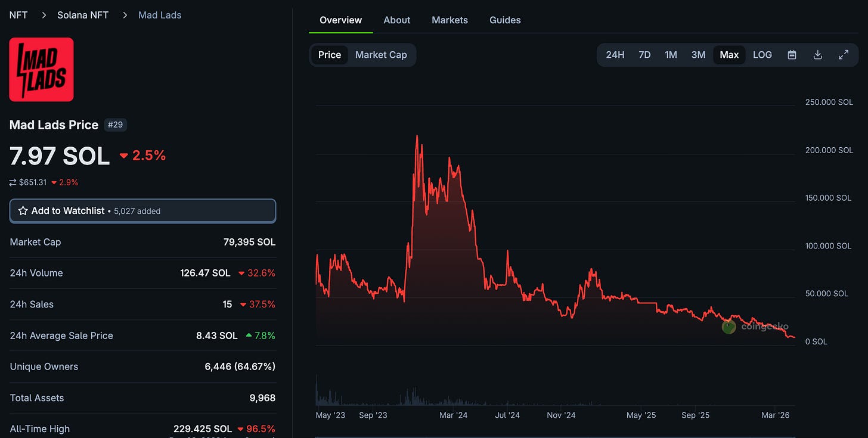Select the Market Cap value 79,395 SOL

click(249, 242)
